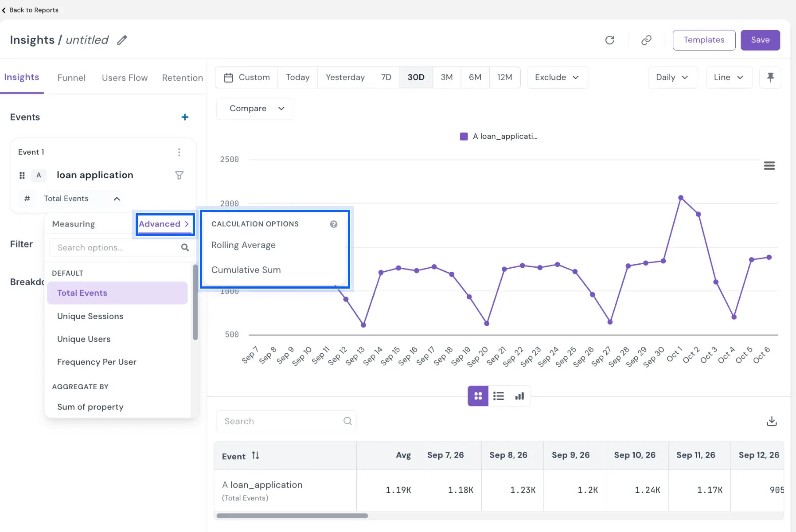Toggle the loan_application legend swatch
This screenshot has height=532, width=796.
464,137
